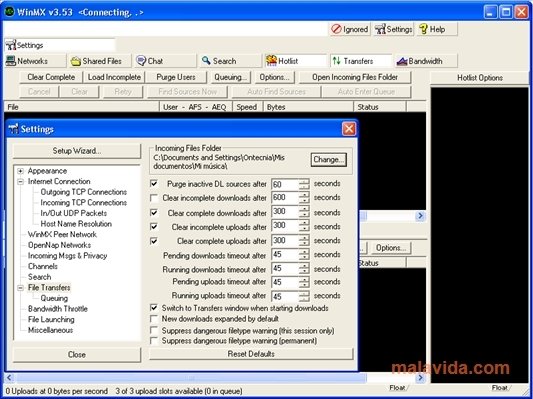This screenshot has height=399, width=533.
Task: Open the Options... button in the transfers toolbar
Action: (274, 77)
